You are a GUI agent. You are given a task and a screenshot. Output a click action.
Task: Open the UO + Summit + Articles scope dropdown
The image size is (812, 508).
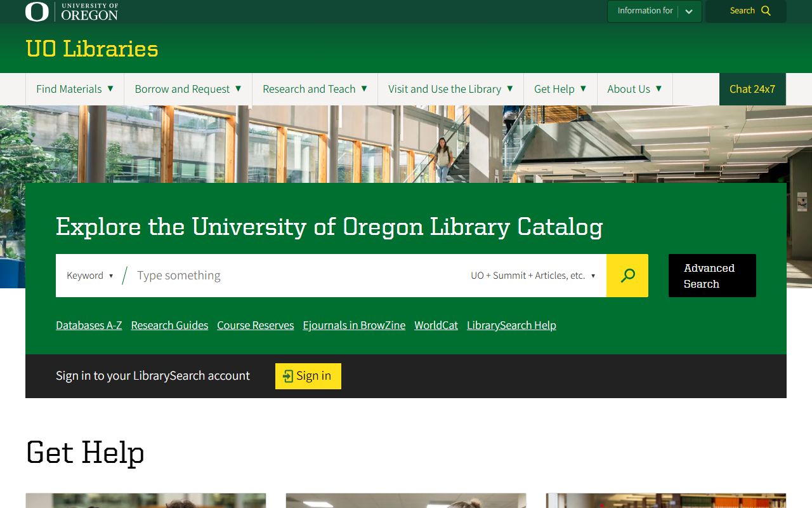point(533,276)
